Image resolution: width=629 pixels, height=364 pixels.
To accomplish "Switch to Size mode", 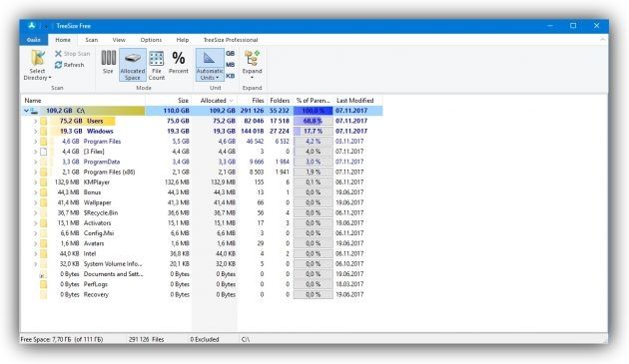I will [x=108, y=62].
